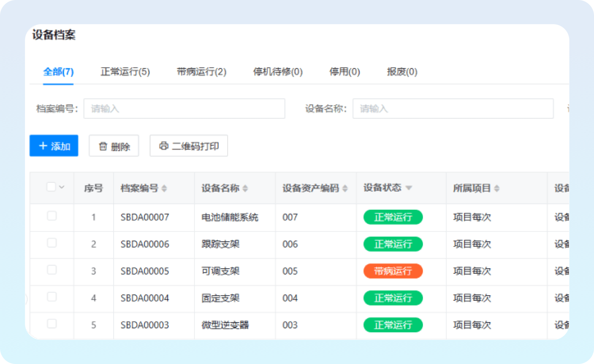The image size is (594, 364).
Task: Open the 设备状态 column filter dropdown
Action: tap(409, 188)
